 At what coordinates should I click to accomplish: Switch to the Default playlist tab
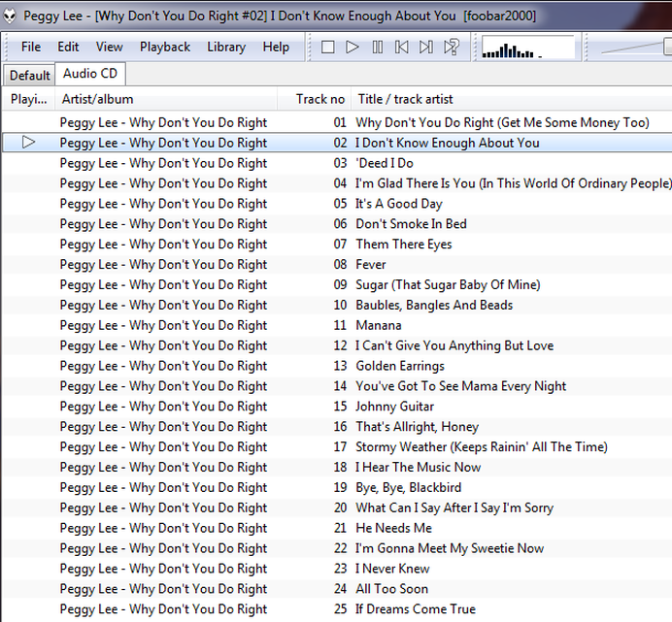pyautogui.click(x=29, y=76)
